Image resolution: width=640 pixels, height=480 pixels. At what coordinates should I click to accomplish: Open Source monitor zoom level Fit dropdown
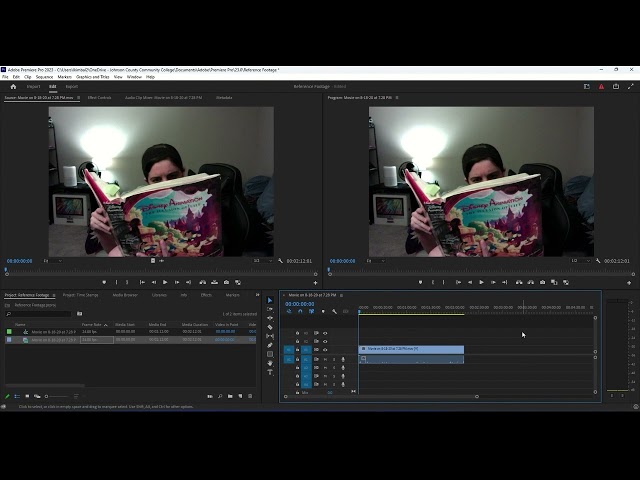point(53,261)
